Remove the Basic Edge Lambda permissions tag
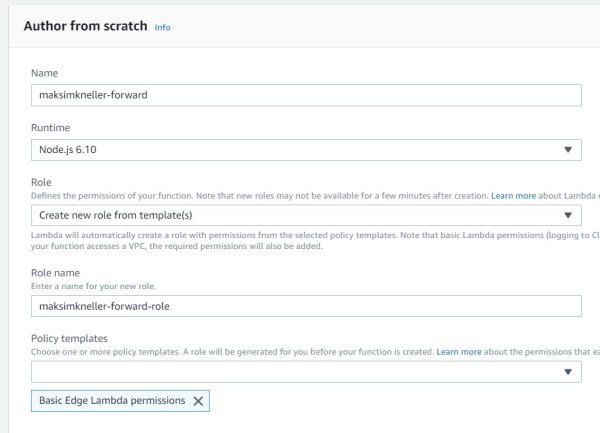 pyautogui.click(x=198, y=401)
